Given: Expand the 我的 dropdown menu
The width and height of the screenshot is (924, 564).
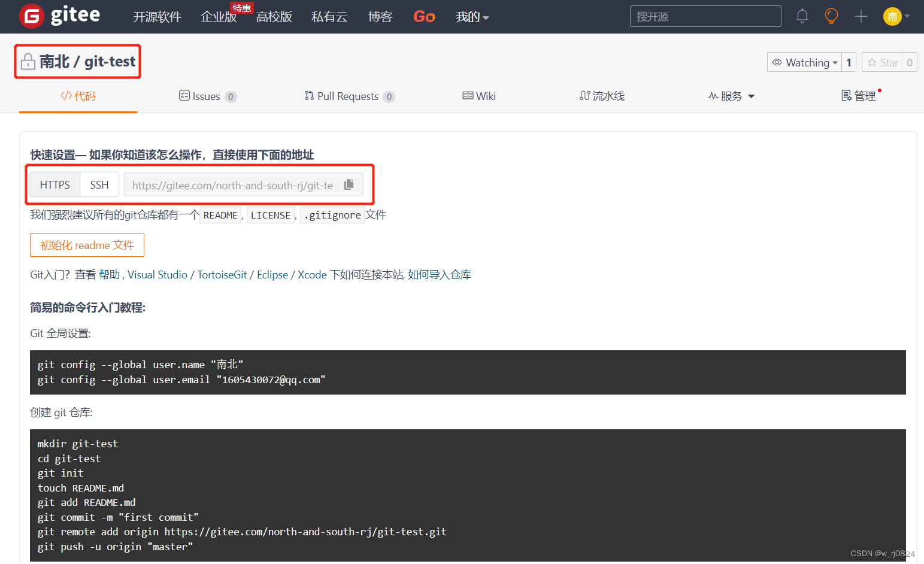Looking at the screenshot, I should point(472,17).
